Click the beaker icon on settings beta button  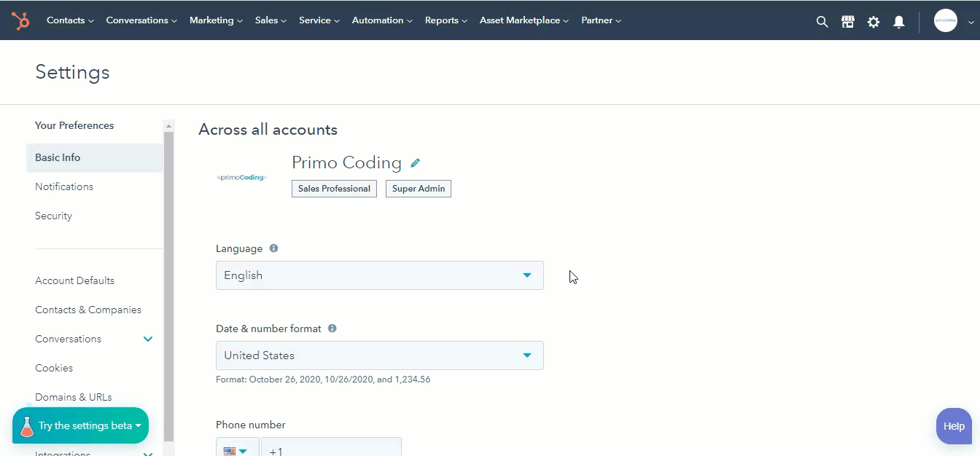click(27, 425)
